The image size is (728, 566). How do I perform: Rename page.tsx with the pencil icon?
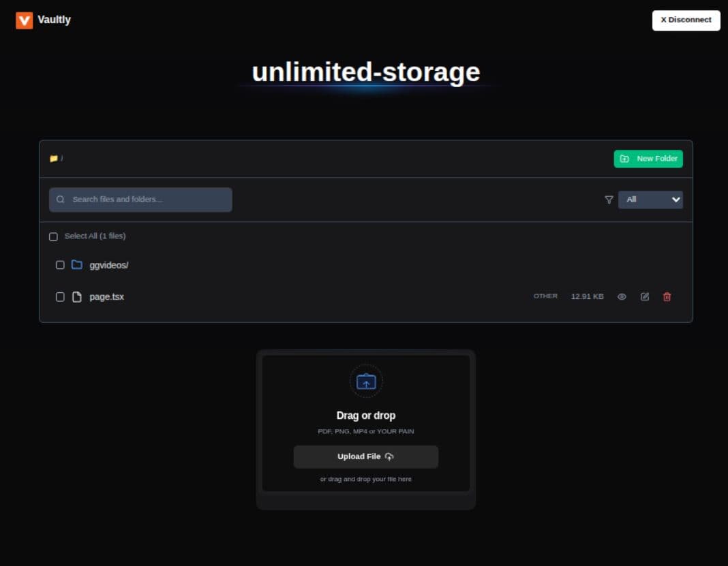[644, 296]
